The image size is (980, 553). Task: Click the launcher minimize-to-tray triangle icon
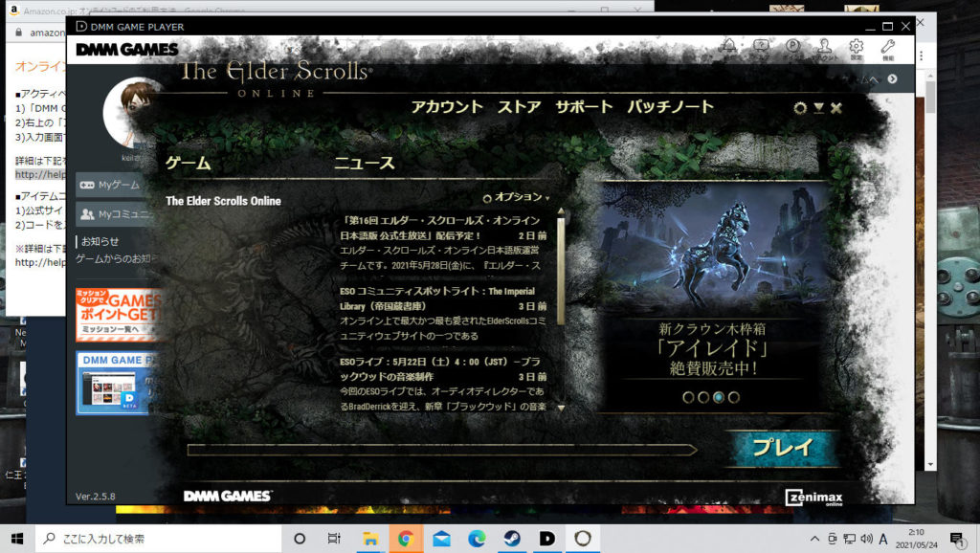(x=818, y=108)
